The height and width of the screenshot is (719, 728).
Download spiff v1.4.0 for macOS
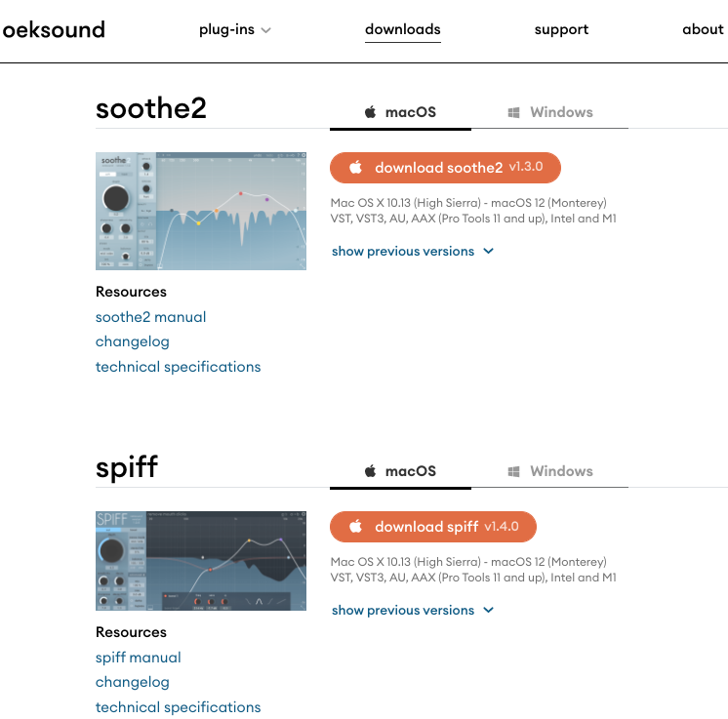click(x=433, y=527)
